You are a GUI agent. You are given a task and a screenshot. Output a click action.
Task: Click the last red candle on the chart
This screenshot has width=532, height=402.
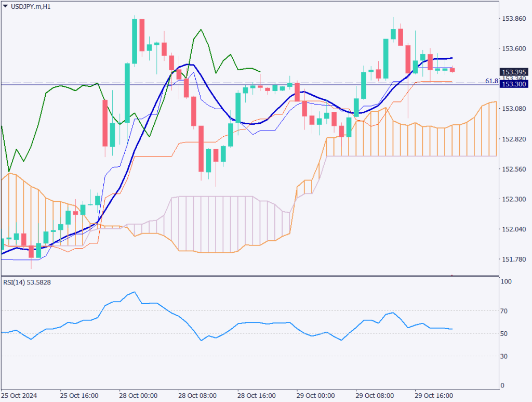coord(453,70)
